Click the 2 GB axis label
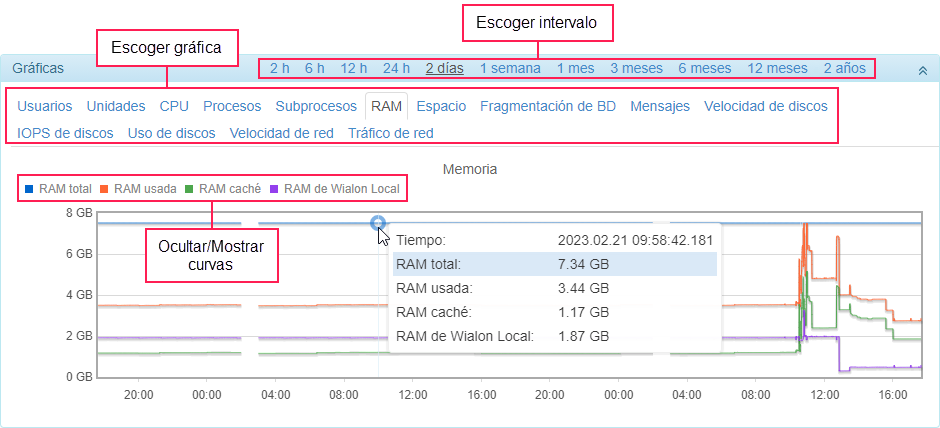This screenshot has width=940, height=428. tap(79, 336)
